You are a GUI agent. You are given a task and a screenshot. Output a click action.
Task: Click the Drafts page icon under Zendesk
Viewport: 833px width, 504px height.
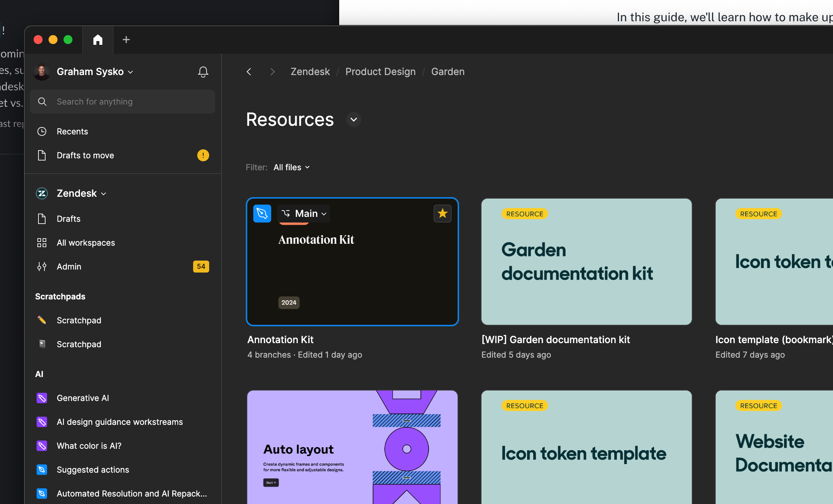[42, 219]
